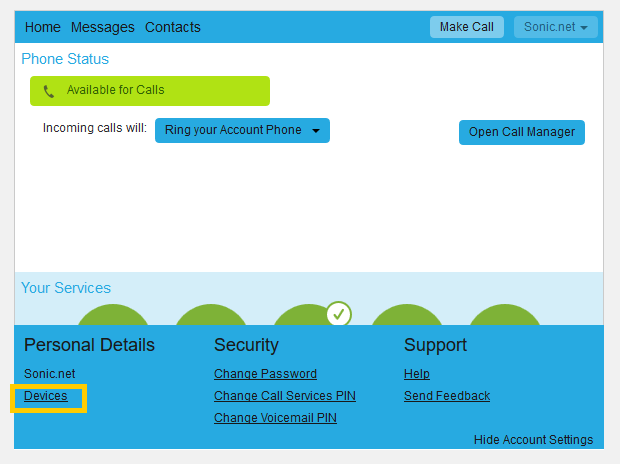The width and height of the screenshot is (620, 464).
Task: Open the Help link under Support
Action: click(417, 374)
